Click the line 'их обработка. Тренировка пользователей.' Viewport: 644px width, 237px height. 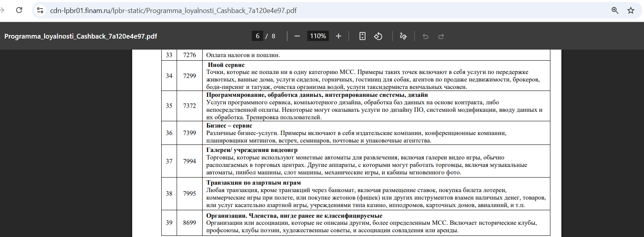(264, 117)
